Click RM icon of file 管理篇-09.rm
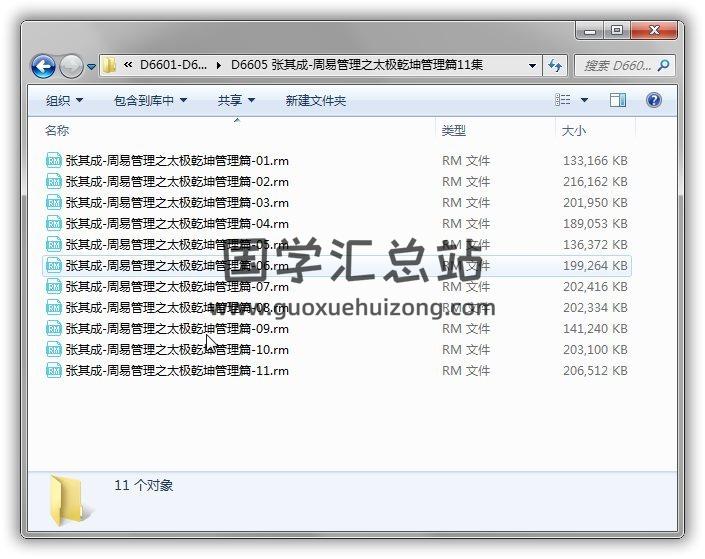 click(54, 329)
